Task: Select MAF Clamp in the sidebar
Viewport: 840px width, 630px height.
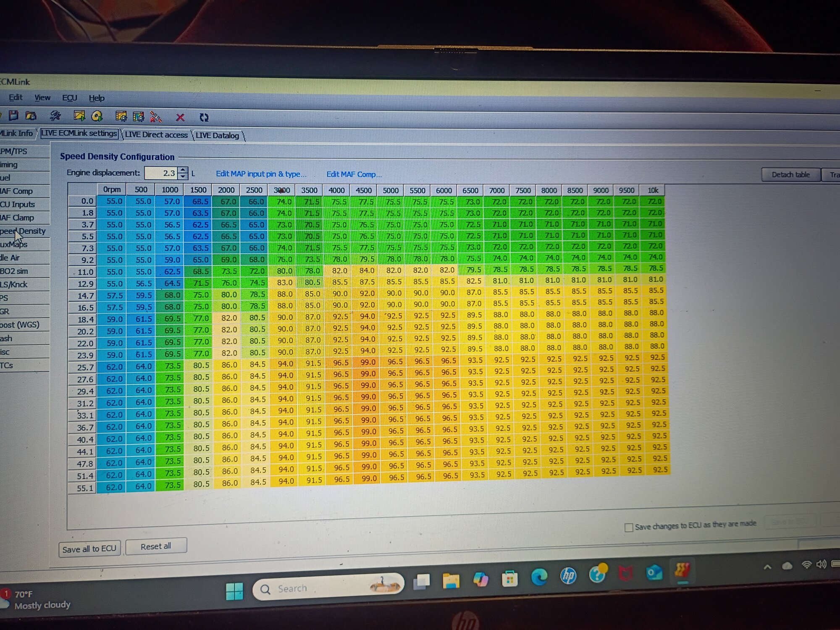Action: point(24,218)
